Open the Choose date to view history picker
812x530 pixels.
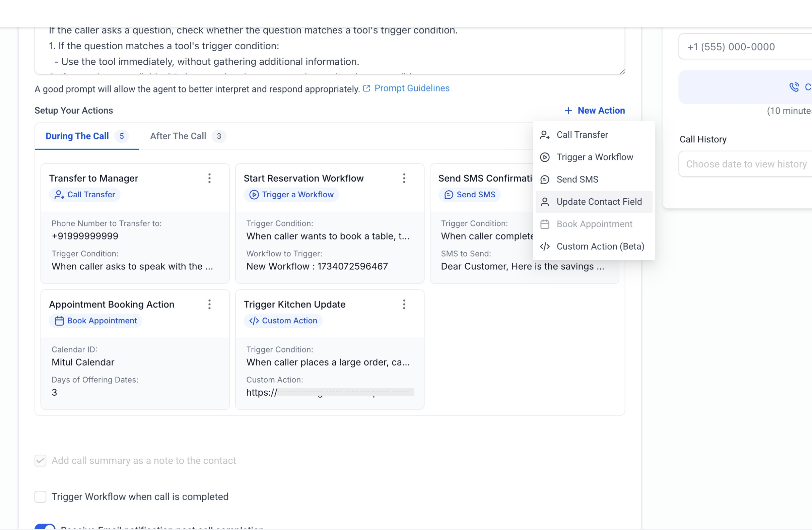(x=745, y=164)
